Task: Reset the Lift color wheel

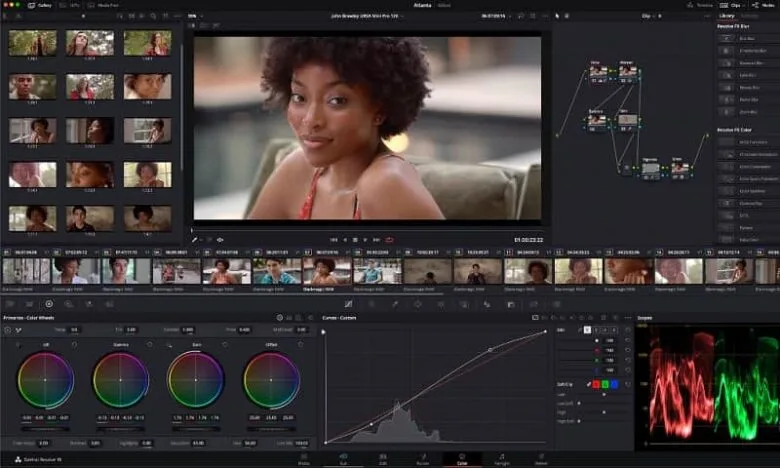Action: click(x=74, y=344)
